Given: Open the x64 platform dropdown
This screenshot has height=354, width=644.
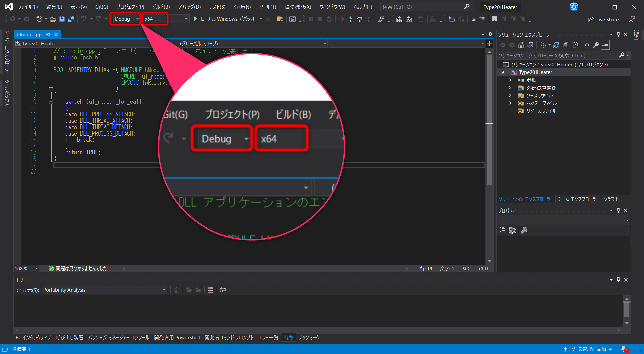Looking at the screenshot, I should coord(166,19).
